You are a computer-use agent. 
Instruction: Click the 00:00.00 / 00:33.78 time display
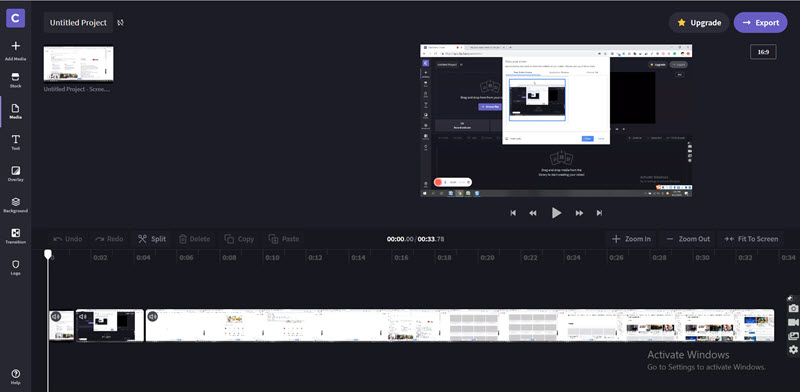tap(415, 239)
